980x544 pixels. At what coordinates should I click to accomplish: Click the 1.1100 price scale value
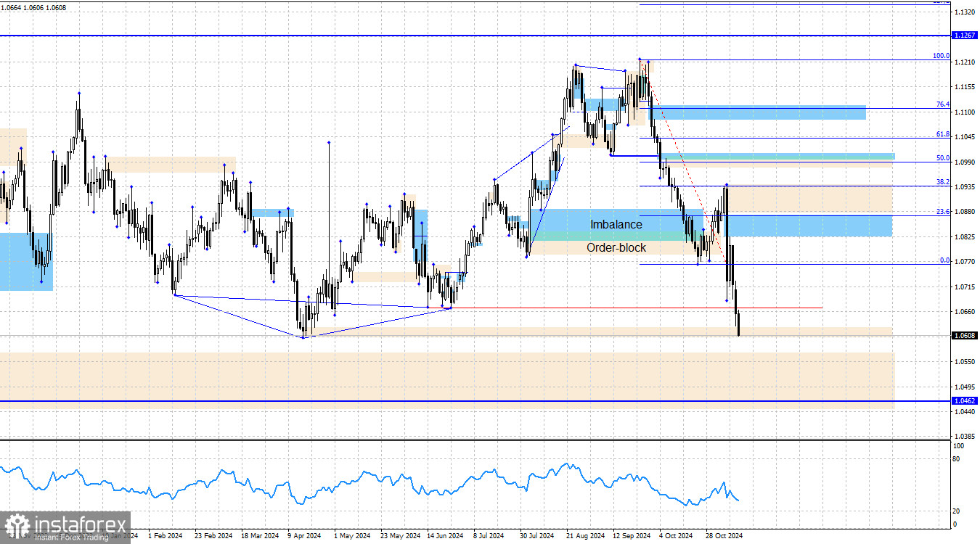(965, 112)
